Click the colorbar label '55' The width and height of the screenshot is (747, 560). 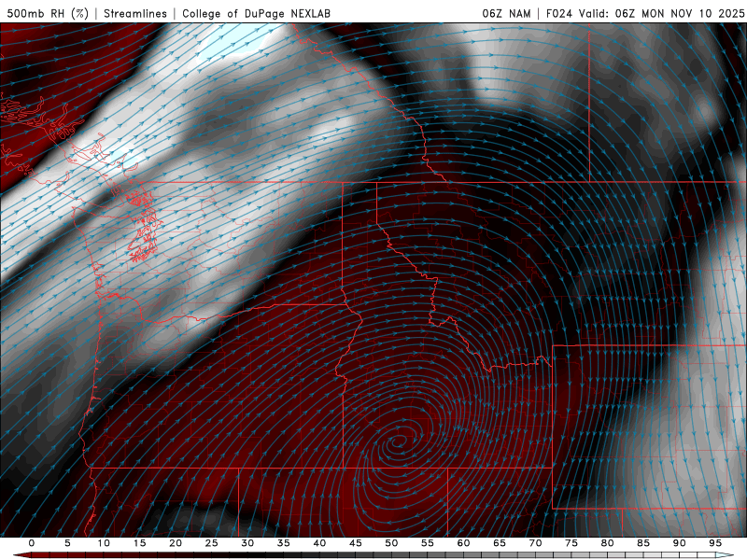[428, 543]
